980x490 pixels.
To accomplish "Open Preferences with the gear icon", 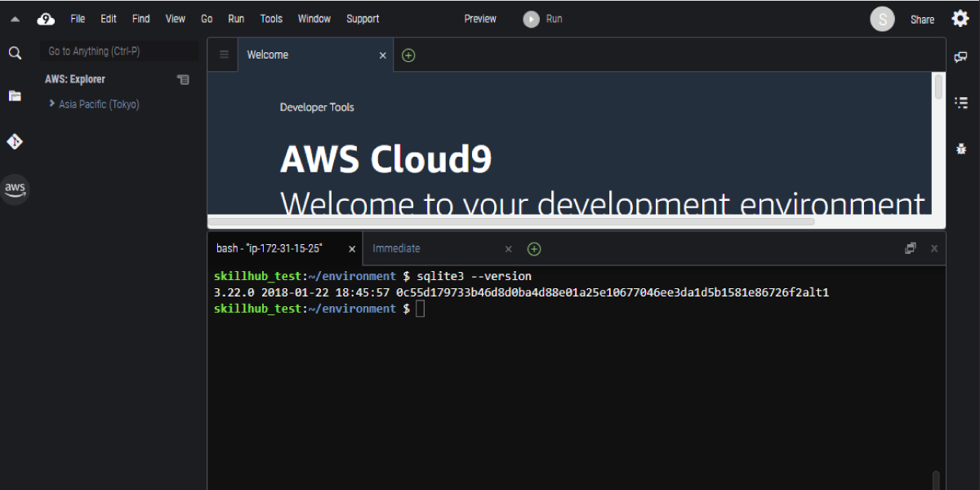I will (x=960, y=19).
